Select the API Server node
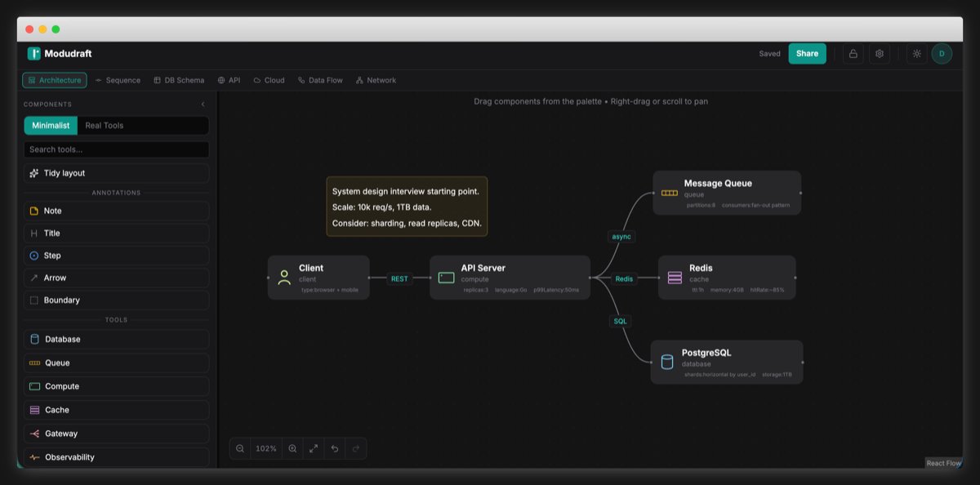This screenshot has height=485, width=980. [510, 278]
